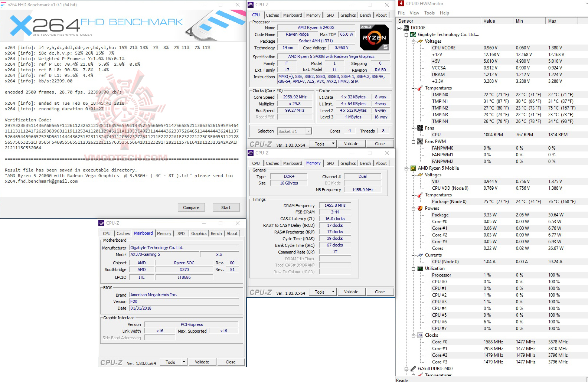
Task: Click the Fans fan icon
Action: [x=420, y=128]
